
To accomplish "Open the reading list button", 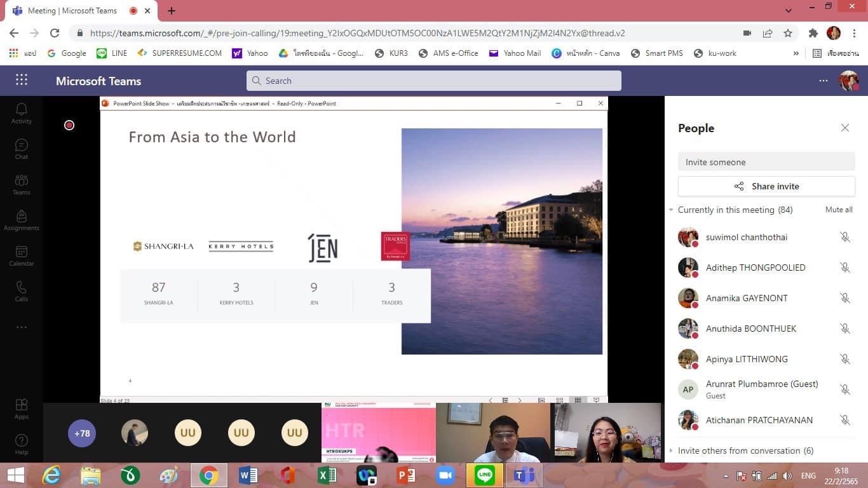I will (836, 53).
